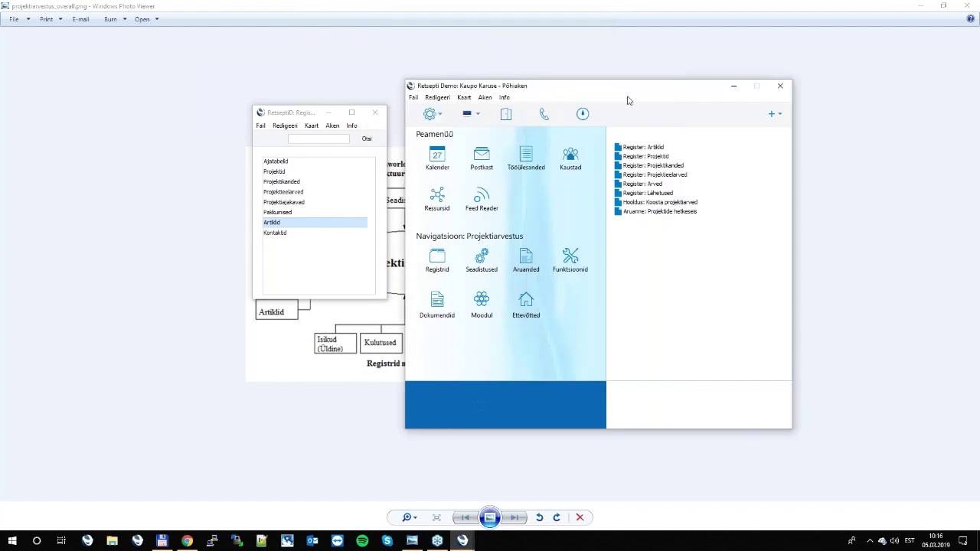Click the round compass icon in Põhiaken toolbar
980x551 pixels.
(x=583, y=114)
